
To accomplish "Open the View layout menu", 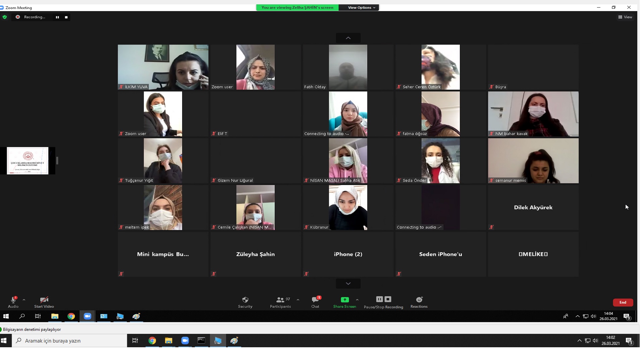I will coord(625,17).
